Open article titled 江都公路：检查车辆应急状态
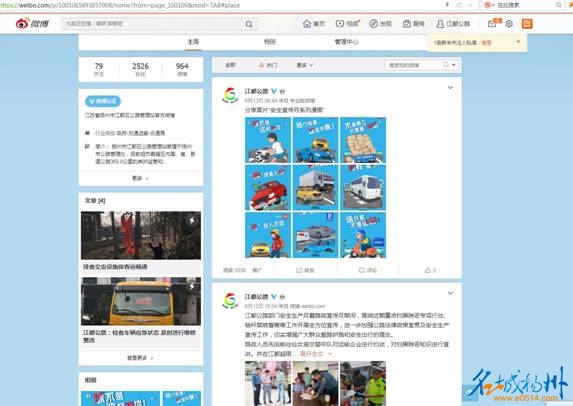Screen dimensions: 573x406 point(140,336)
